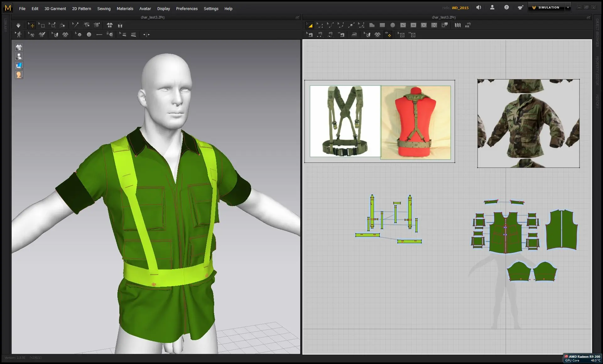Open the Sewing menu
The image size is (603, 364).
(104, 8)
